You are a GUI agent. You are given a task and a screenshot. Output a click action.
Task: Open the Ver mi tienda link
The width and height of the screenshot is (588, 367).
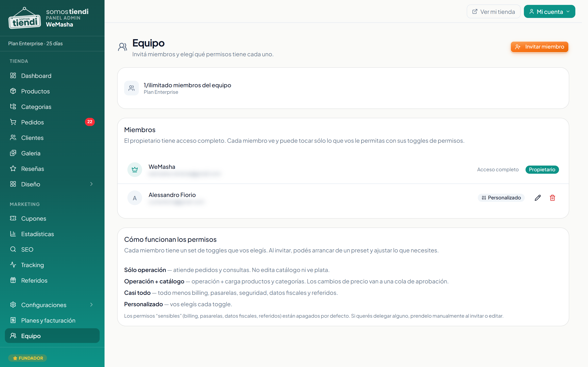493,11
